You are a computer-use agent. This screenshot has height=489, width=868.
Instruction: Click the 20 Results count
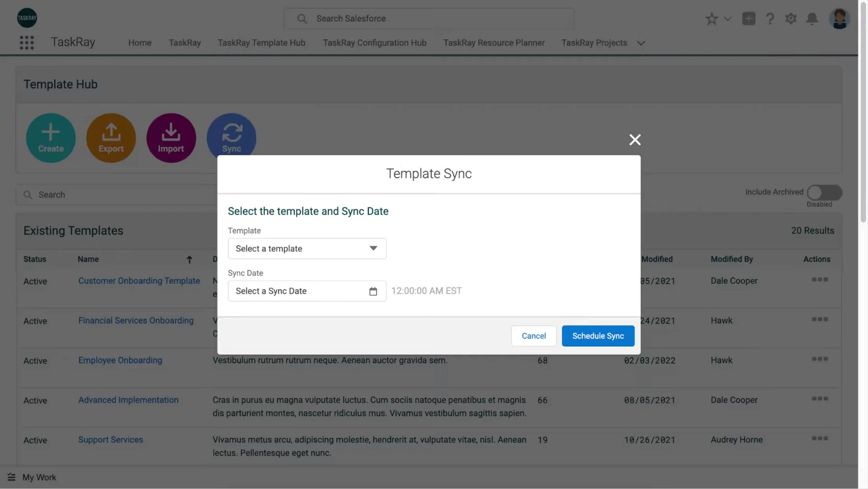[x=813, y=231]
